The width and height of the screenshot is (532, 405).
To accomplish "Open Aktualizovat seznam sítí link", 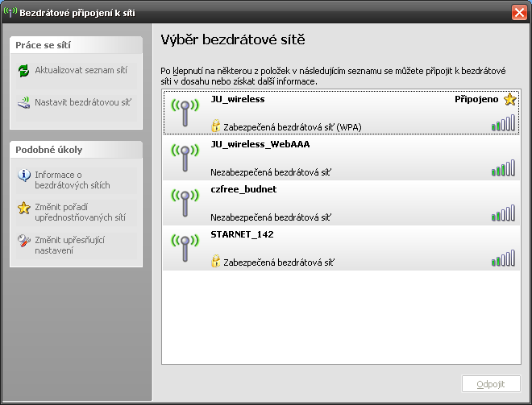I will click(x=81, y=70).
